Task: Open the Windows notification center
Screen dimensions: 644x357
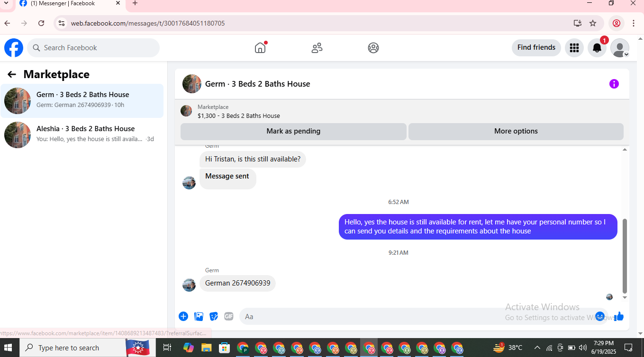Action: (628, 348)
